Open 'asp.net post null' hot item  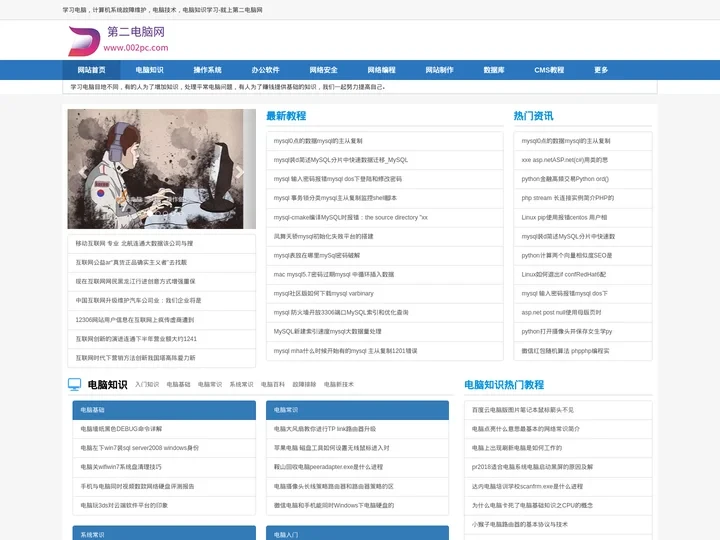coord(583,313)
